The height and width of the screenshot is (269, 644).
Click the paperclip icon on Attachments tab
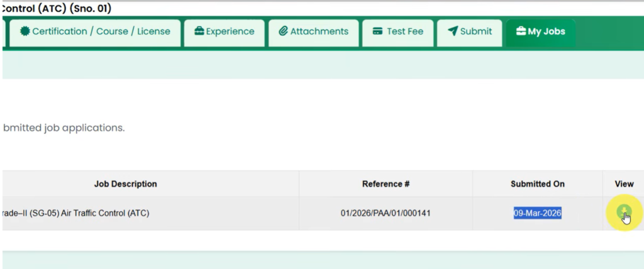283,31
